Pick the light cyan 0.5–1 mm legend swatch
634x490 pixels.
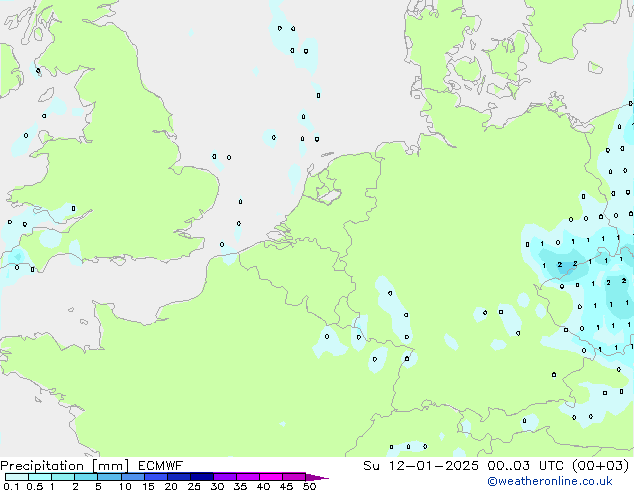click(40, 476)
